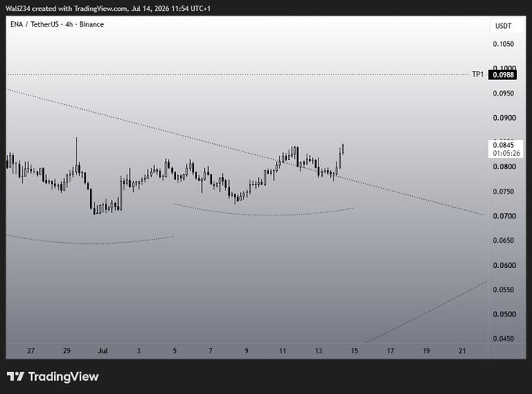Click the TP1 line label
532x394 pixels.
(x=478, y=74)
